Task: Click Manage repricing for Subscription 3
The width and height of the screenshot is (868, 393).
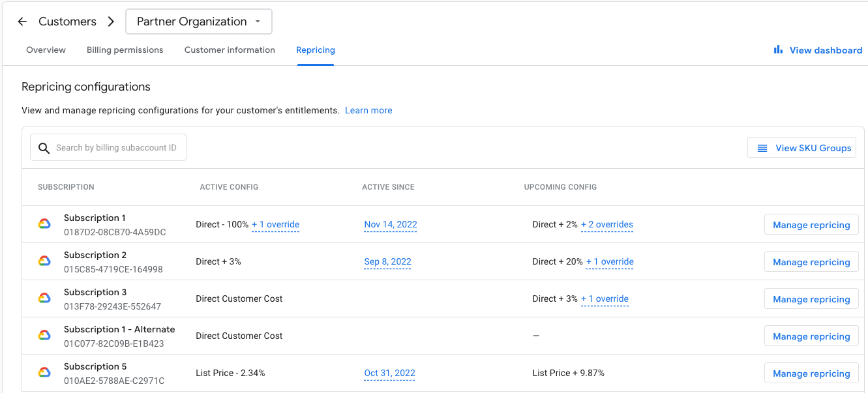Action: [811, 298]
